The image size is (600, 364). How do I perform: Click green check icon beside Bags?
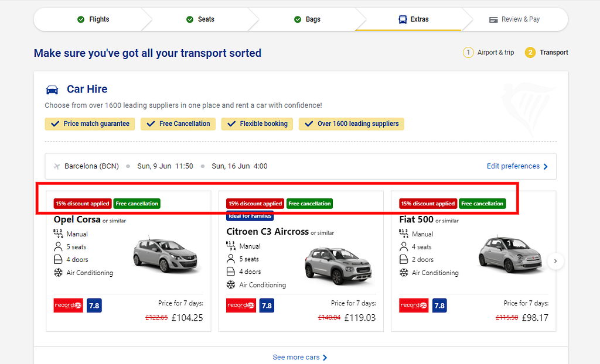click(298, 19)
